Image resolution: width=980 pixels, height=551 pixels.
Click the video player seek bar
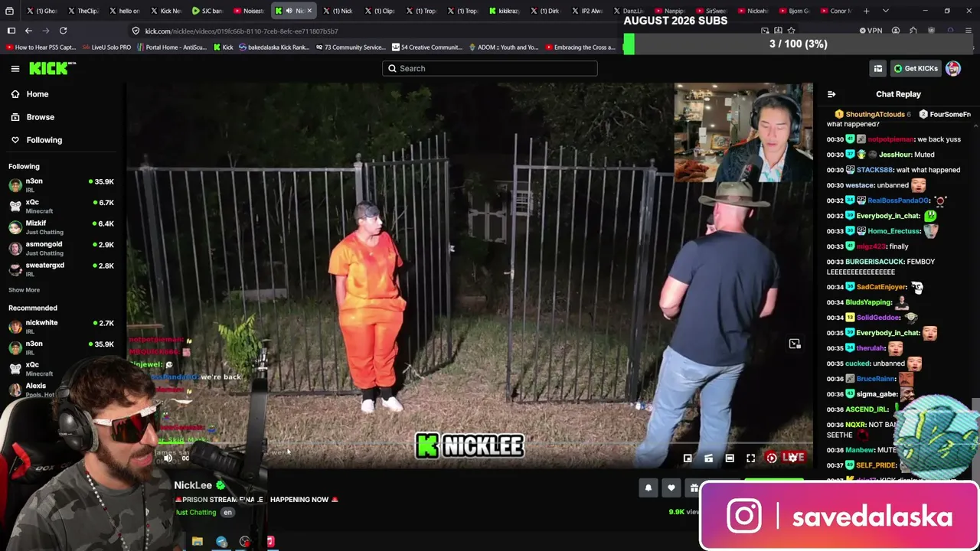point(469,443)
